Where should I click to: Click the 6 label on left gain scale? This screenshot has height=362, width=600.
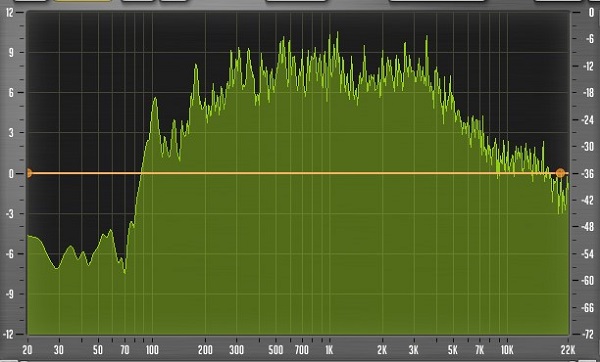pos(10,93)
